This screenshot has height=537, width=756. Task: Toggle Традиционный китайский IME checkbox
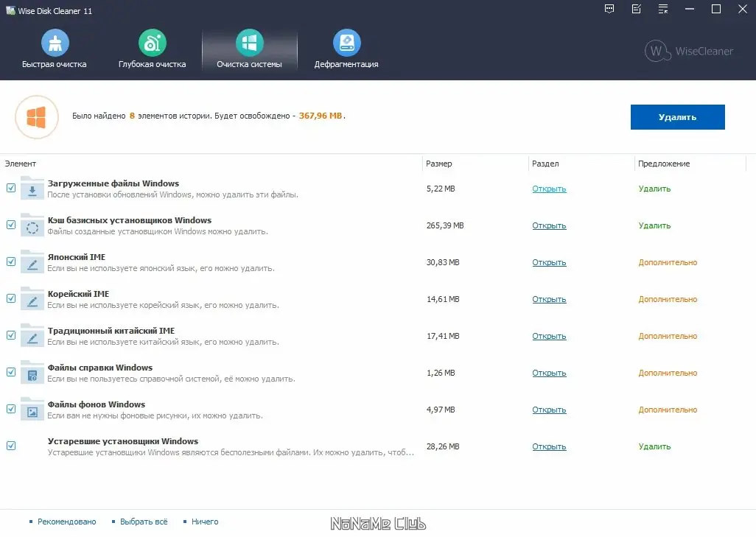[11, 335]
